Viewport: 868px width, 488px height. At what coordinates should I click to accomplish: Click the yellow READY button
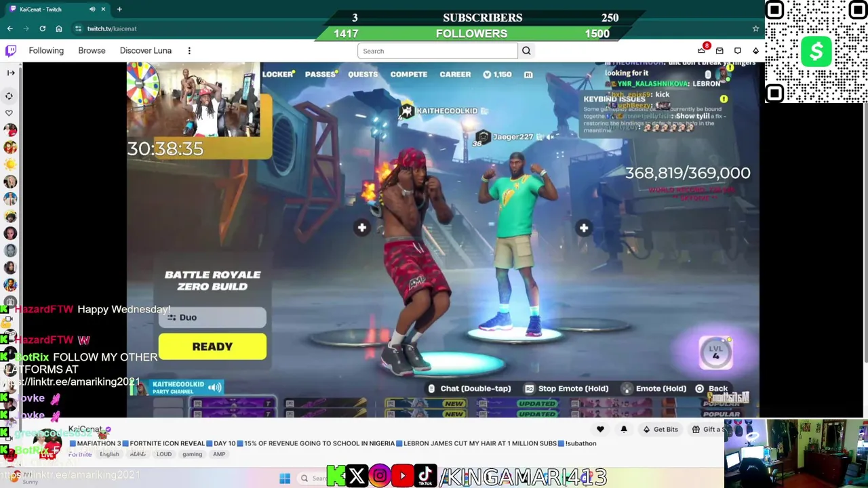(212, 346)
